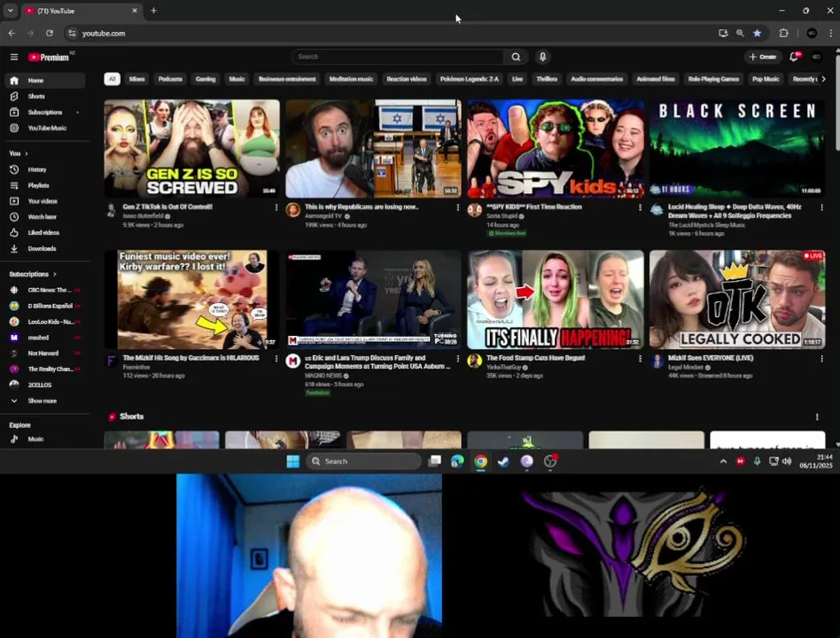Open Steam from the taskbar
This screenshot has width=840, height=638.
(x=503, y=462)
